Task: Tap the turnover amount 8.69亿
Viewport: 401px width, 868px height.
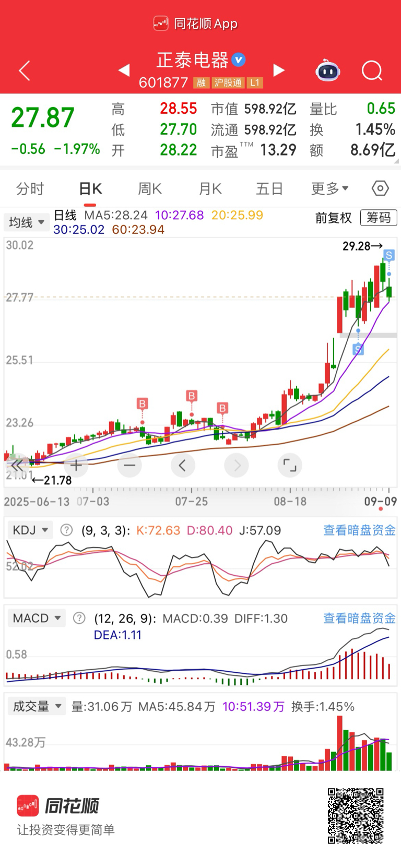Action: tap(373, 150)
